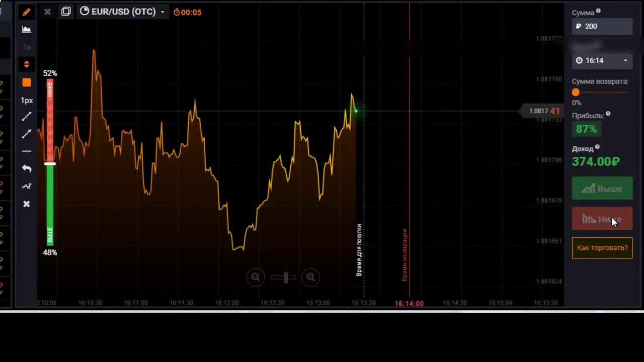
Task: Open the Доход help question mark
Action: pyautogui.click(x=597, y=147)
